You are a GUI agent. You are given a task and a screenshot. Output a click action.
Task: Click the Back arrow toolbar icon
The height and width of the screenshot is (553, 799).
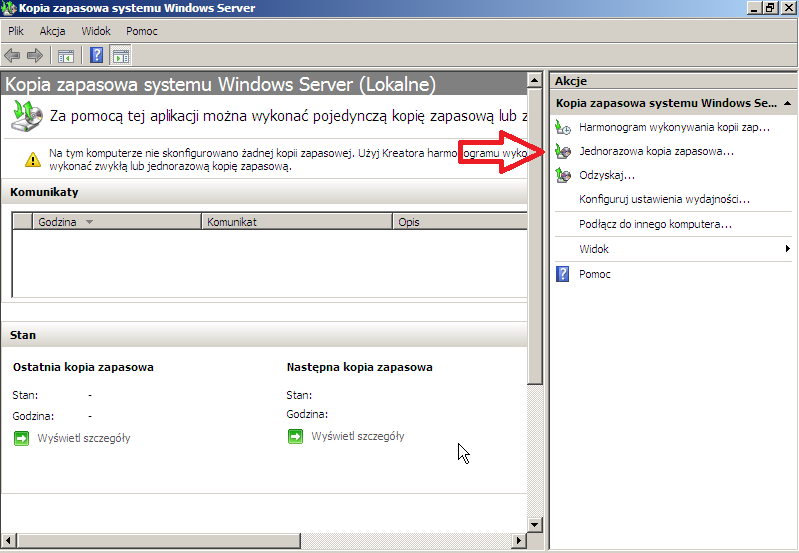tap(12, 55)
